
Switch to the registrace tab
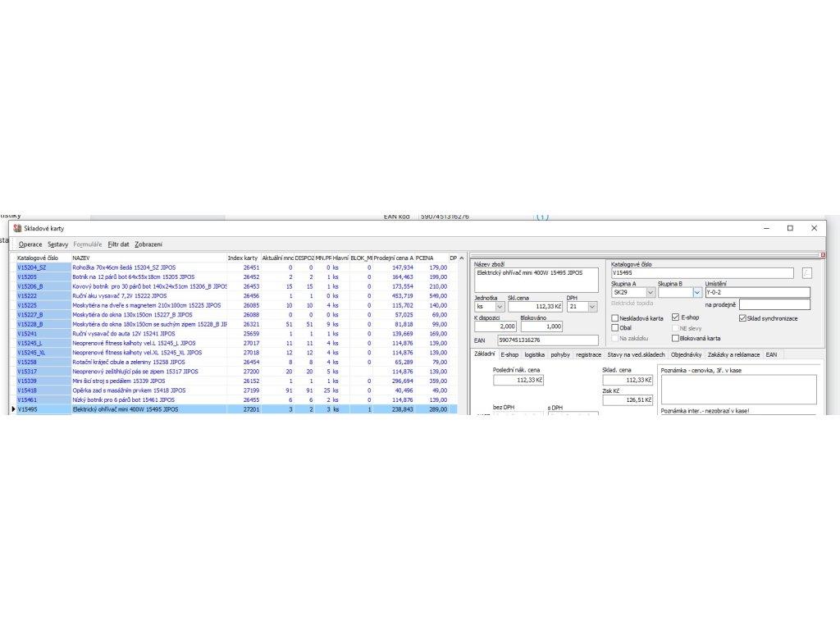point(588,354)
